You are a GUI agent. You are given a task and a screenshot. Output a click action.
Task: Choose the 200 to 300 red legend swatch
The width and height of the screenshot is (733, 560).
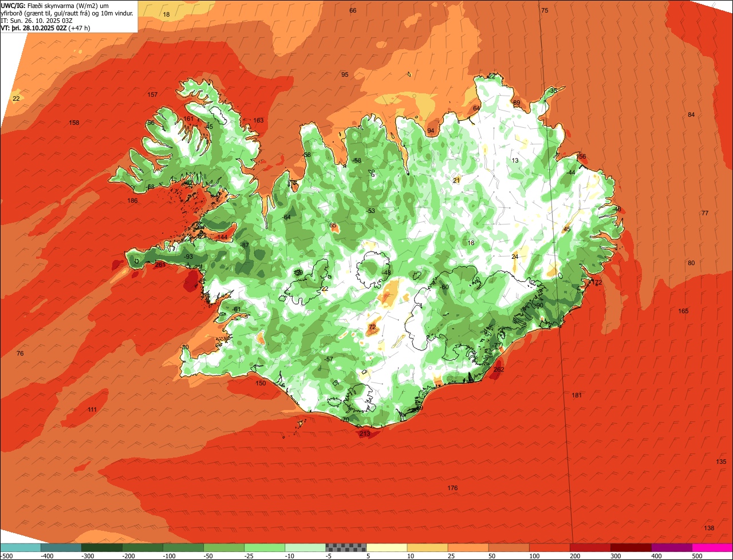click(x=590, y=547)
